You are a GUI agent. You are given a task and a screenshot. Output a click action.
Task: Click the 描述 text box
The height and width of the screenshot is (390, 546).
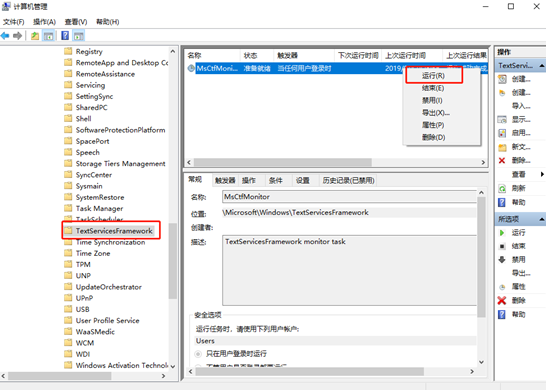[x=349, y=270]
